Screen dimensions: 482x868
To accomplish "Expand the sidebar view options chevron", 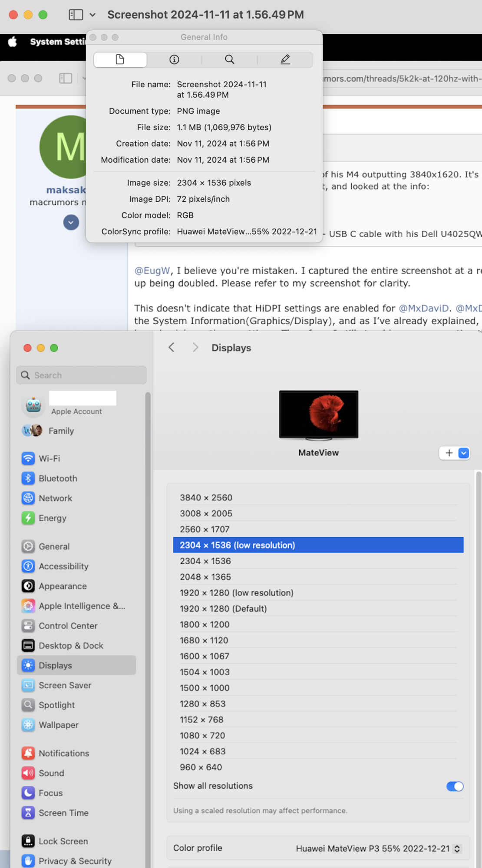I will point(92,15).
